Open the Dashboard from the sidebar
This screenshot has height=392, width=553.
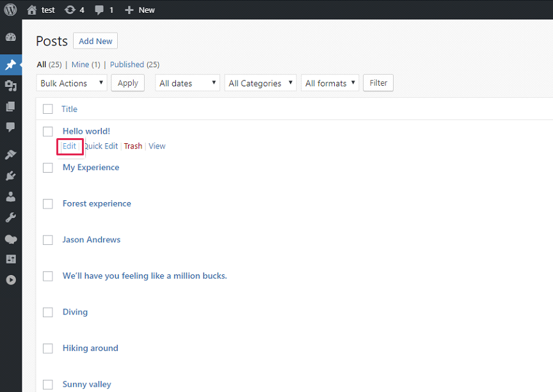click(x=10, y=38)
